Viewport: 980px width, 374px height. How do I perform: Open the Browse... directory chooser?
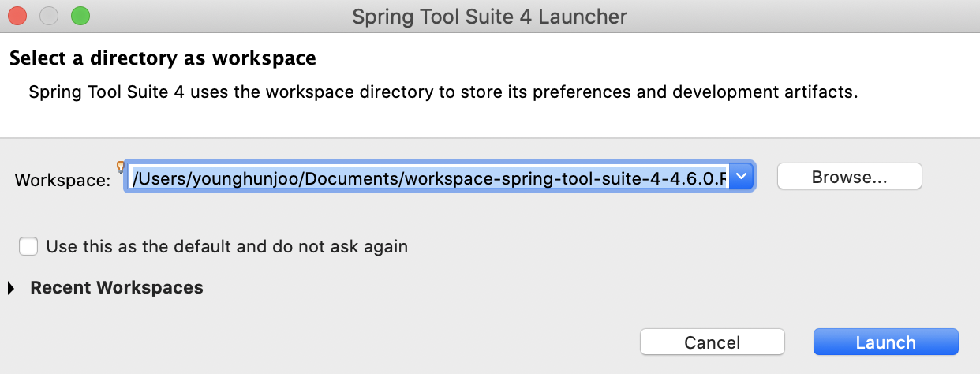849,177
